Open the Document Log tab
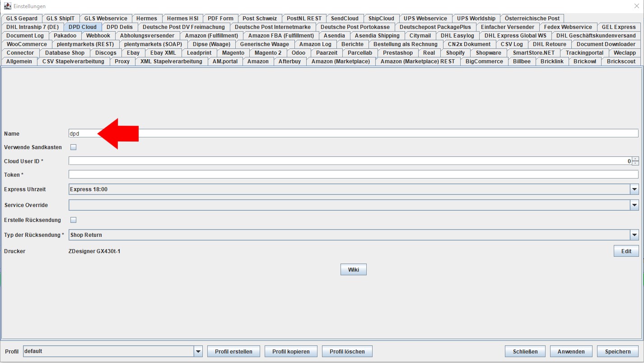The height and width of the screenshot is (363, 644). [25, 36]
